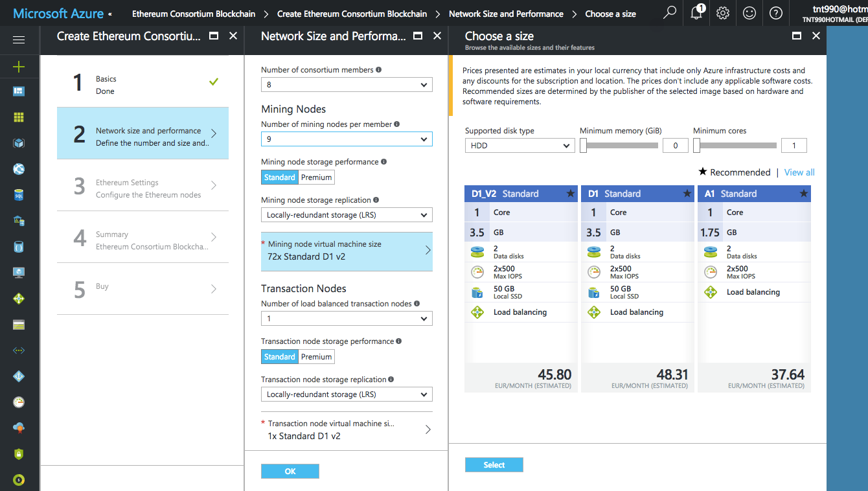Viewport: 868px width, 491px height.
Task: Adjust the Minimum cores slider handle
Action: point(696,146)
